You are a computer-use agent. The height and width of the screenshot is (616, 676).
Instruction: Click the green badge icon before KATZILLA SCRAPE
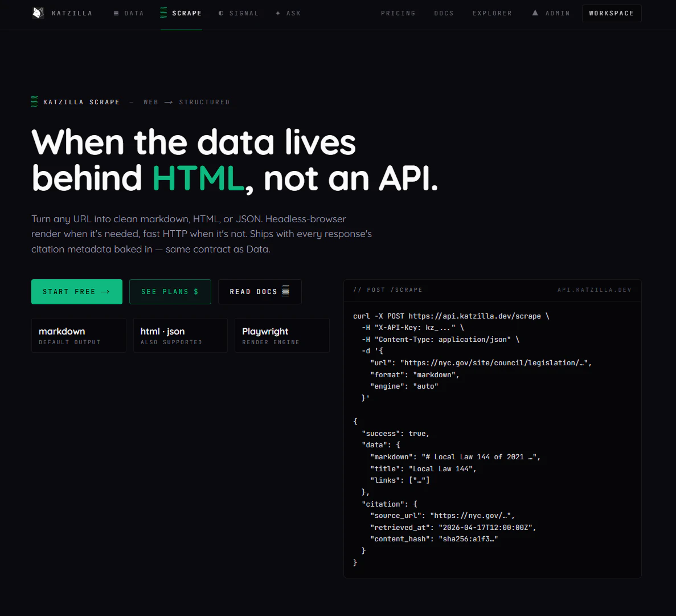click(34, 101)
